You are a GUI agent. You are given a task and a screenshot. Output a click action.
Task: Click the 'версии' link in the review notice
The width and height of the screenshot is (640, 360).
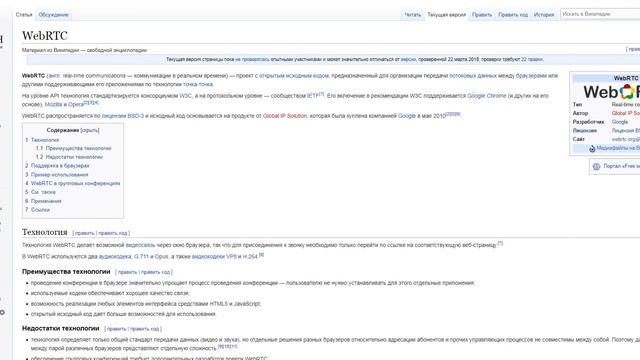point(408,60)
